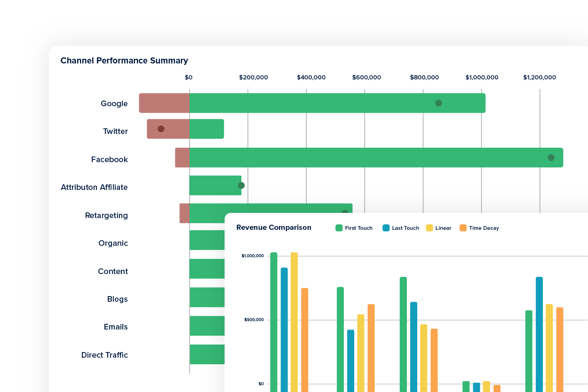Click the First Touch legend label

click(359, 228)
